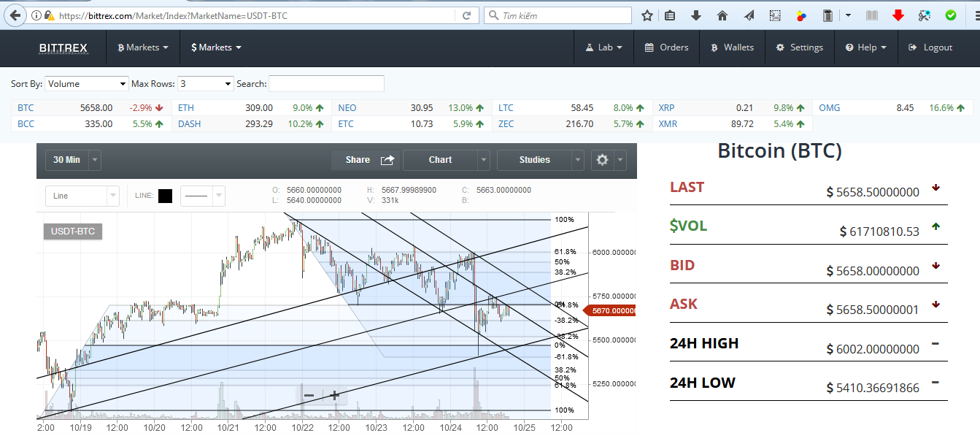The image size is (980, 444).
Task: Go to Wallets page
Action: [732, 47]
